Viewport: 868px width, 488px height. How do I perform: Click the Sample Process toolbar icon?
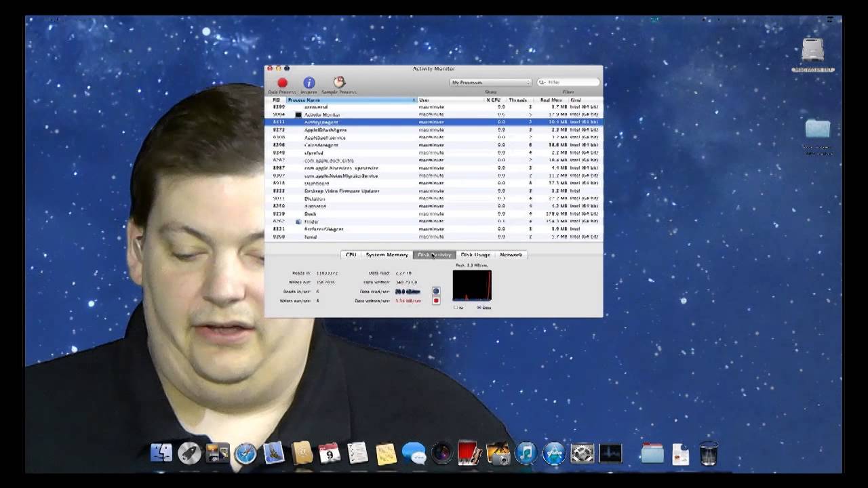point(338,83)
